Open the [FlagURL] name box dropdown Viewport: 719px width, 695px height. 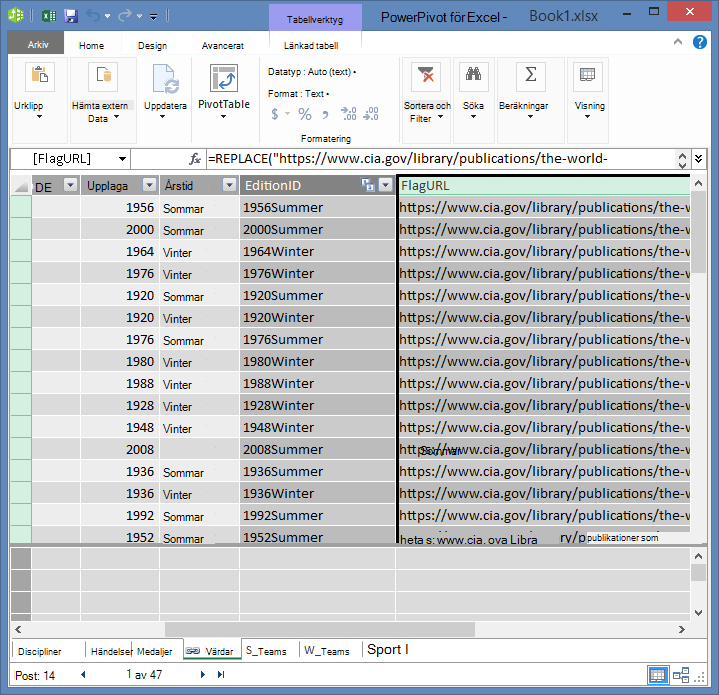tap(122, 159)
